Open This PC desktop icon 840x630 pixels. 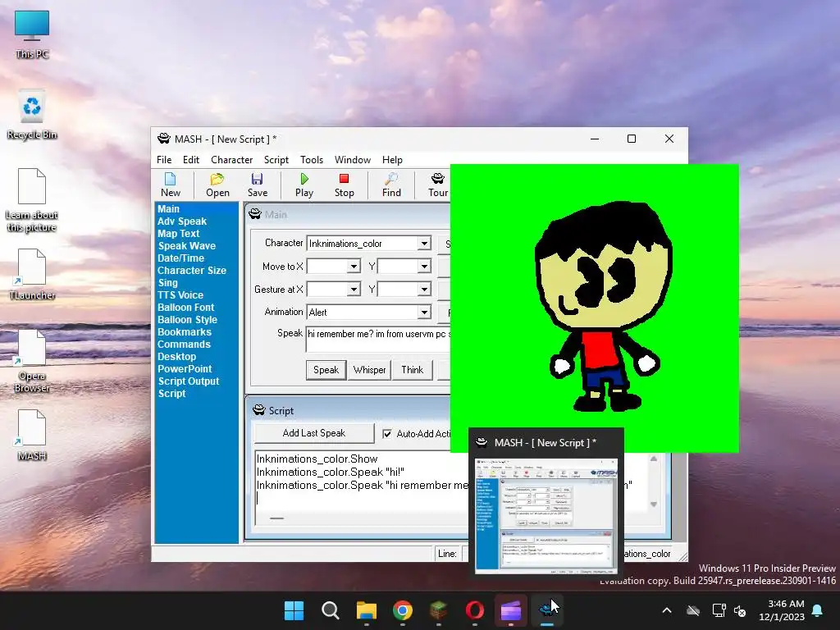(32, 34)
